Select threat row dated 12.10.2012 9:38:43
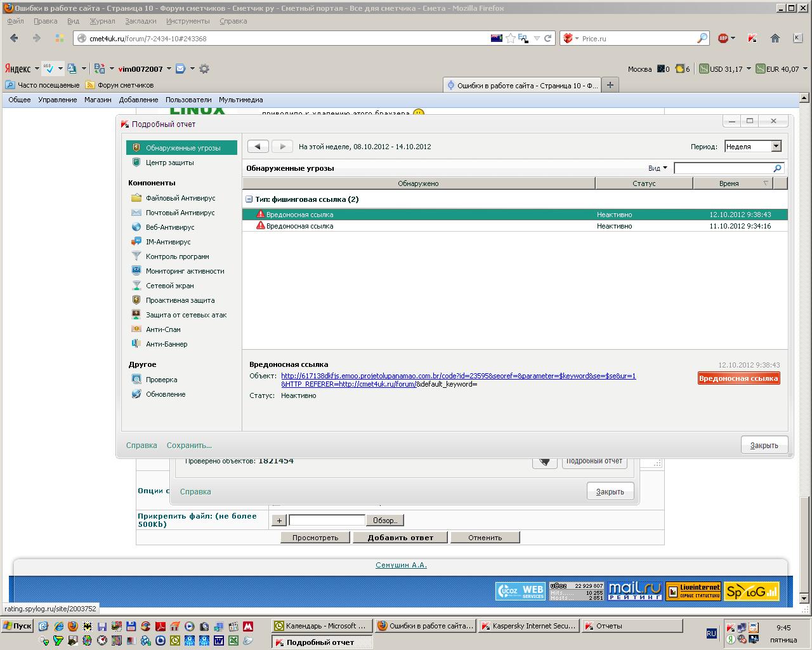This screenshot has height=650, width=812. pos(514,215)
